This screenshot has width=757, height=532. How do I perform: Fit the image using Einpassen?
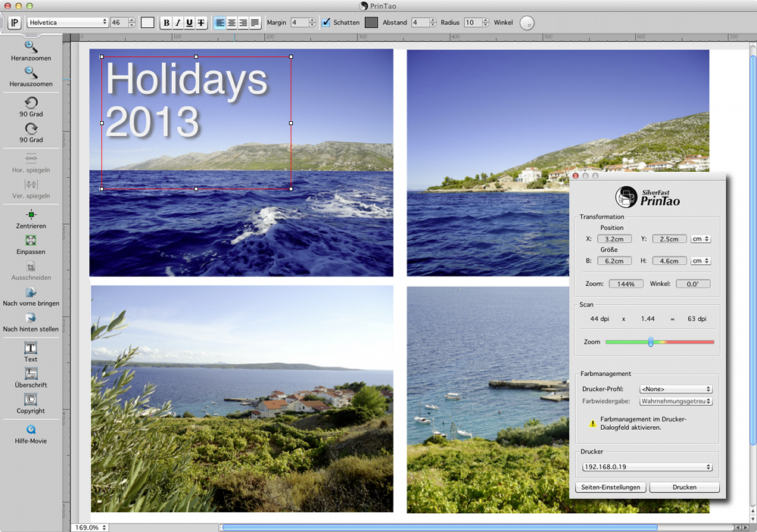point(31,241)
